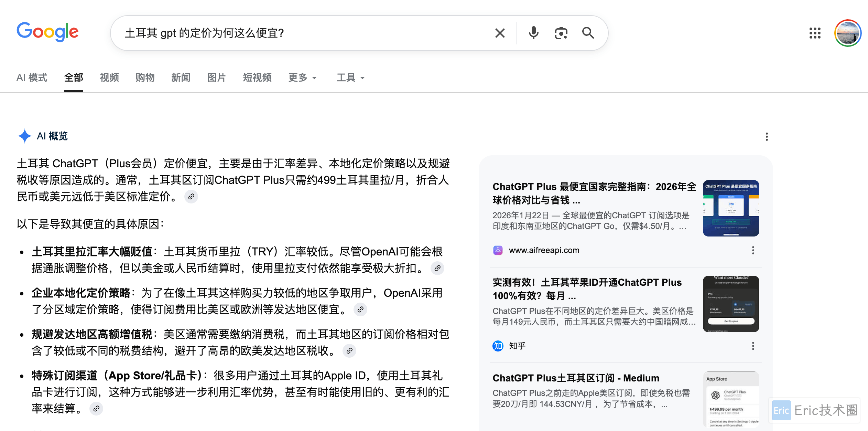This screenshot has width=868, height=431.
Task: Open the ChatGPT Plus 最便宜国家指南 thumbnail
Action: tap(731, 208)
